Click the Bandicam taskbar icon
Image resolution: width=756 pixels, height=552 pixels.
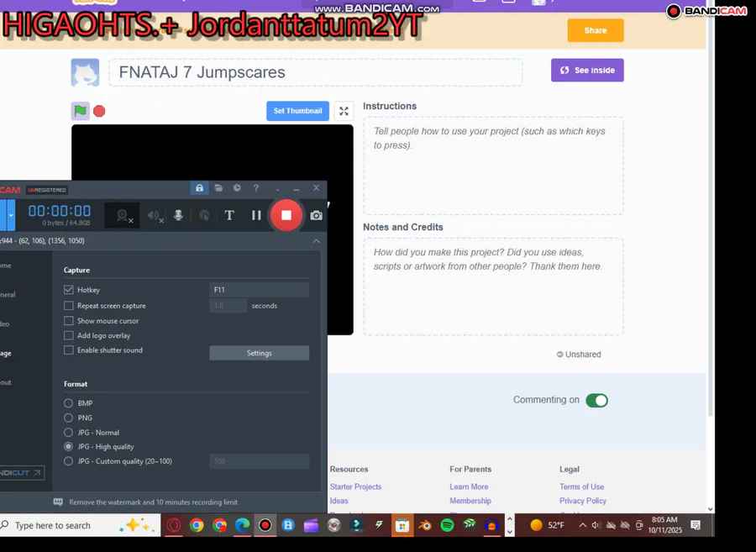pyautogui.click(x=265, y=525)
